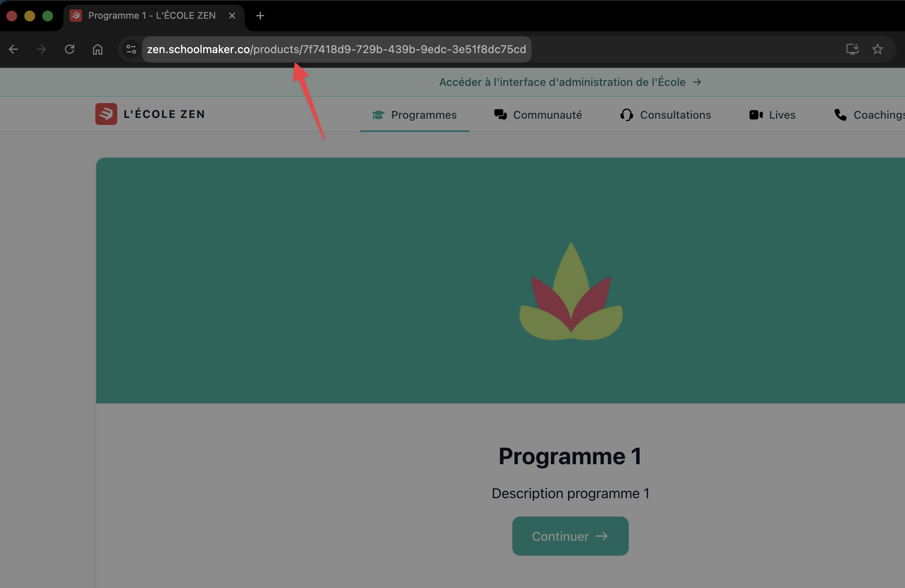Click the browser back arrow
Viewport: 905px width, 588px height.
pyautogui.click(x=14, y=49)
